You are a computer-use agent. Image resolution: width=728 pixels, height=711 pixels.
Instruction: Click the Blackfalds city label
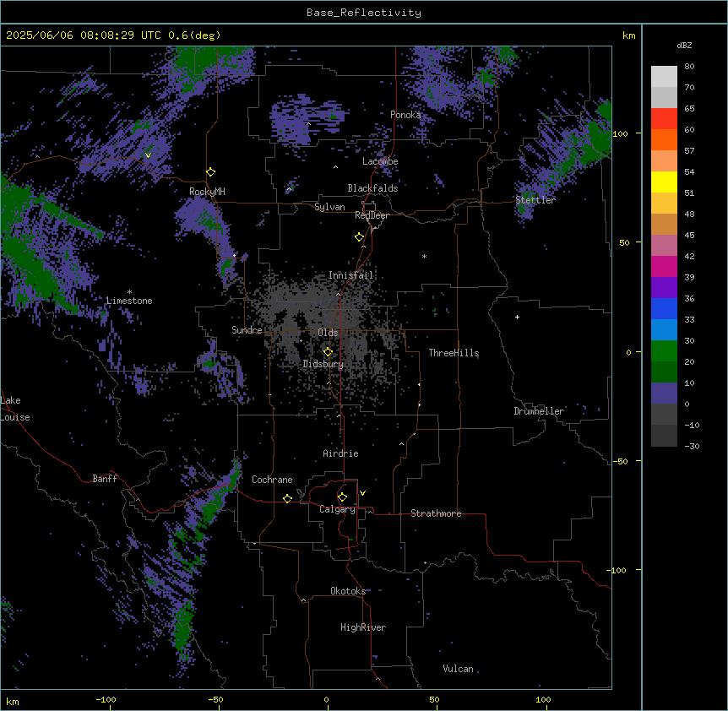click(372, 188)
